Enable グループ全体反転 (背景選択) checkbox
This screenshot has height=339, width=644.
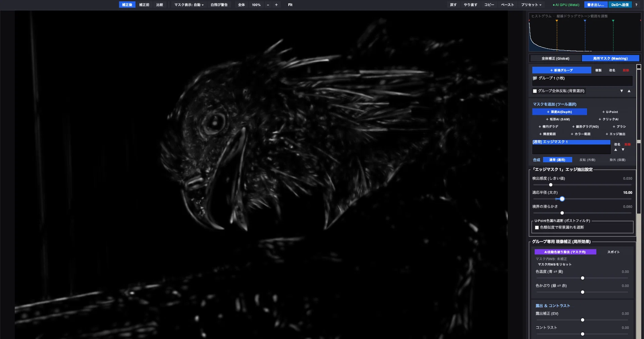pyautogui.click(x=535, y=91)
